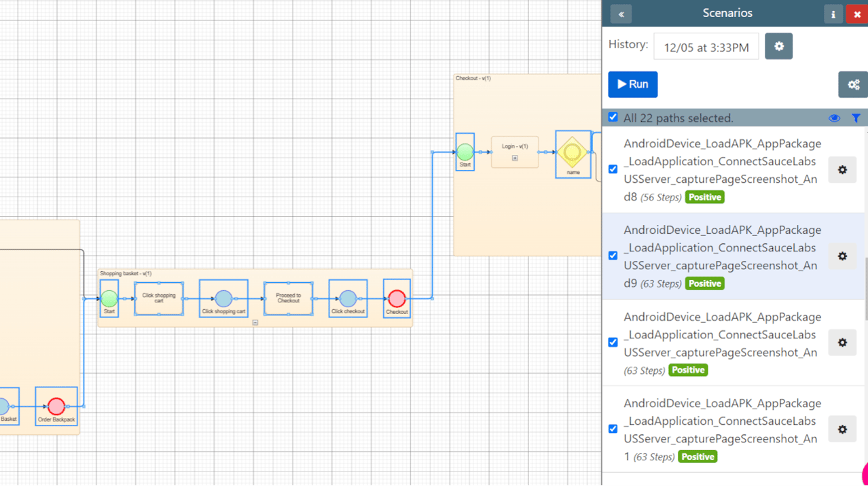Open run configuration gears button

click(x=853, y=85)
